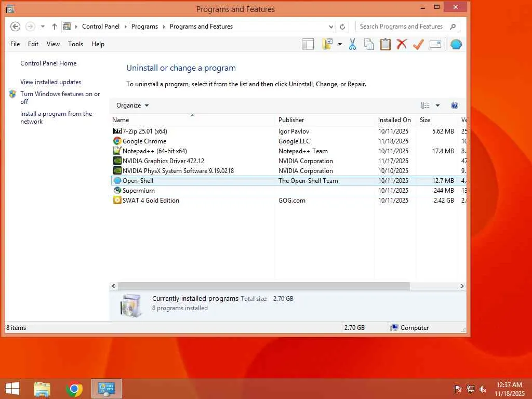Click the search magnifier icon
The width and height of the screenshot is (532, 399).
click(453, 26)
